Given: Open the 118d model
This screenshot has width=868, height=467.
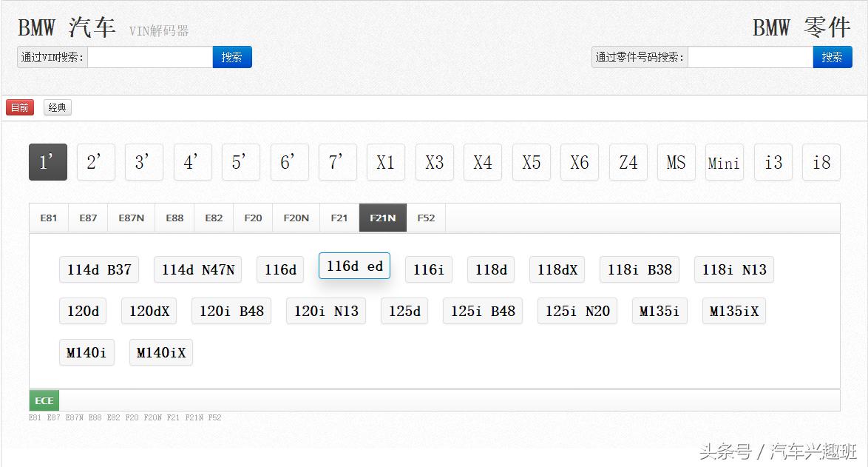Looking at the screenshot, I should click(491, 270).
